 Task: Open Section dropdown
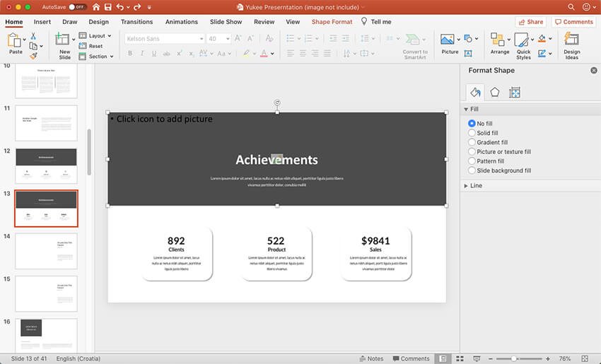96,57
